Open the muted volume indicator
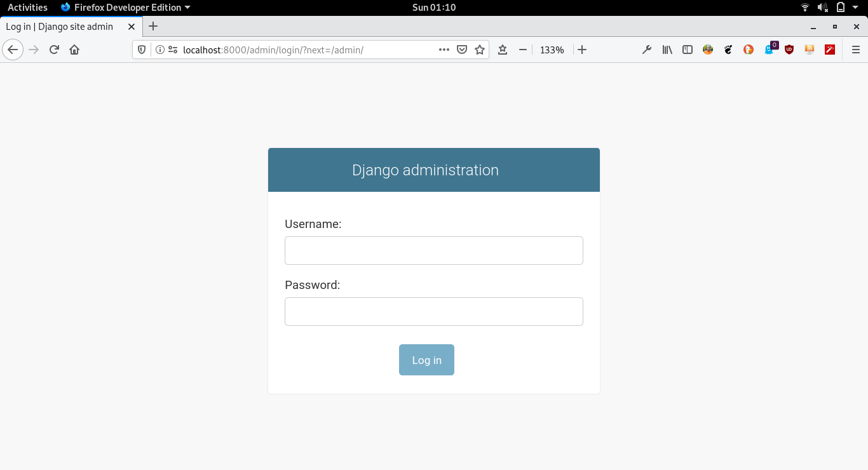The image size is (868, 470). (x=823, y=8)
